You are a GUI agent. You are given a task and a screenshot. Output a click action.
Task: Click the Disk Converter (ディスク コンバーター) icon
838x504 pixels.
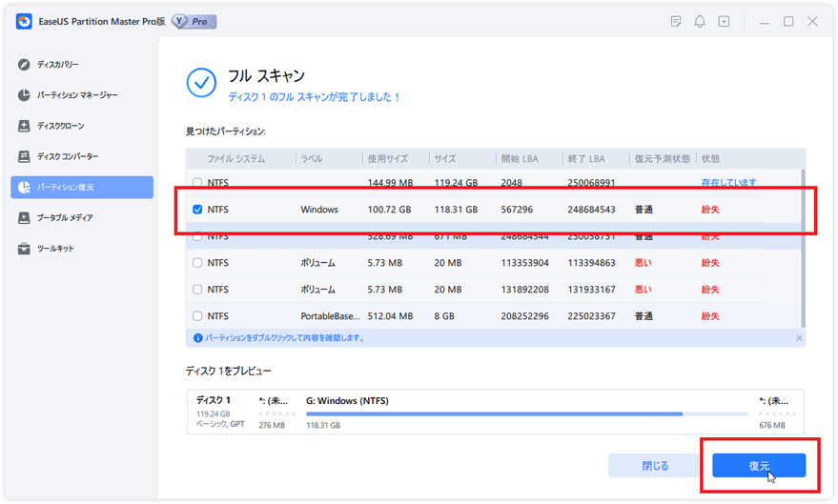pos(24,156)
